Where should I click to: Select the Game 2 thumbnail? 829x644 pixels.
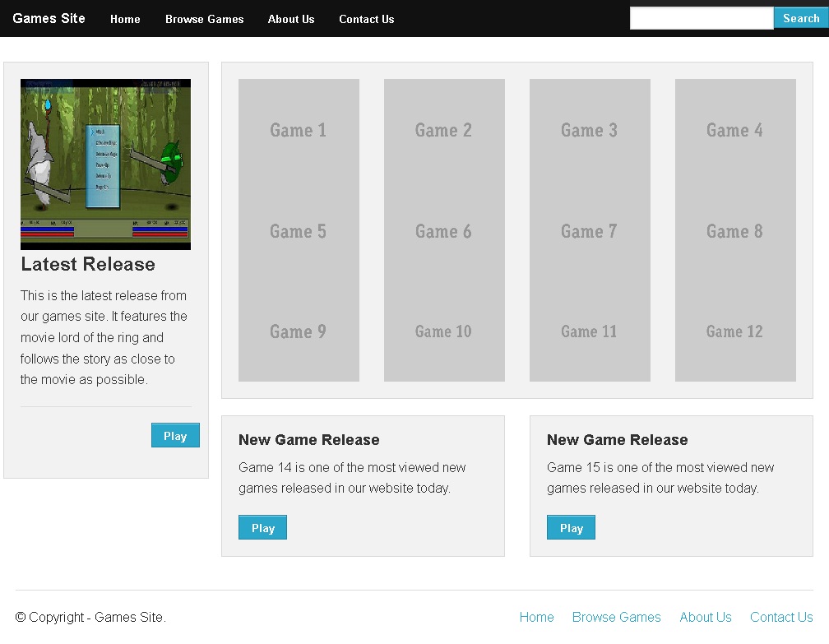coord(443,130)
